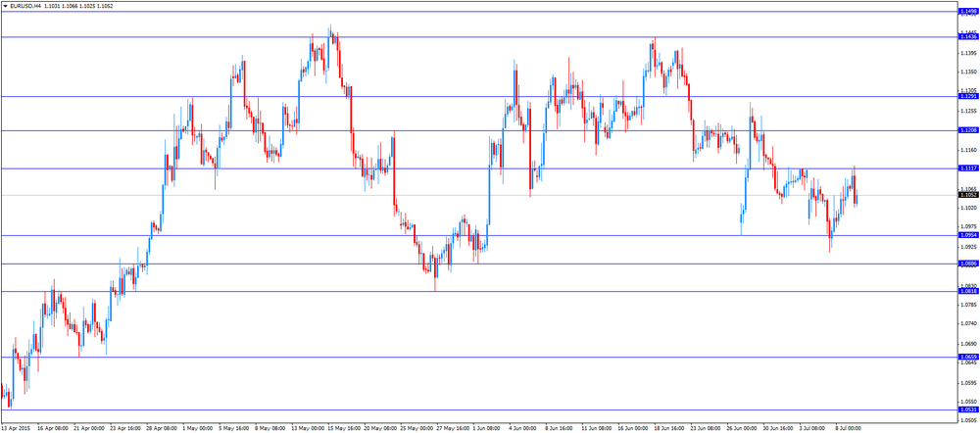This screenshot has width=980, height=433.
Task: Click the 23 Apr 16:00 time axis label
Action: pyautogui.click(x=124, y=429)
